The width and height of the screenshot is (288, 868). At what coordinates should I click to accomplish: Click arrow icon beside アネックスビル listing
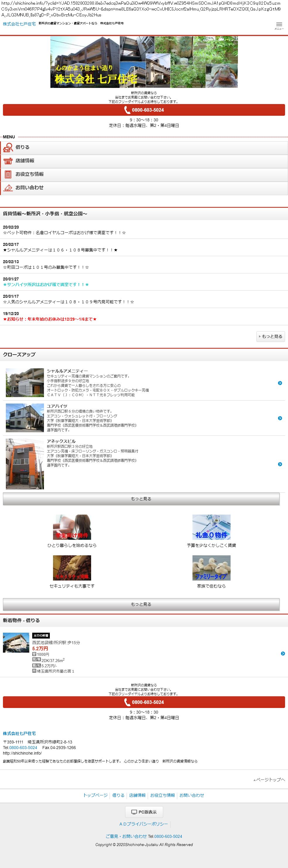click(280, 464)
